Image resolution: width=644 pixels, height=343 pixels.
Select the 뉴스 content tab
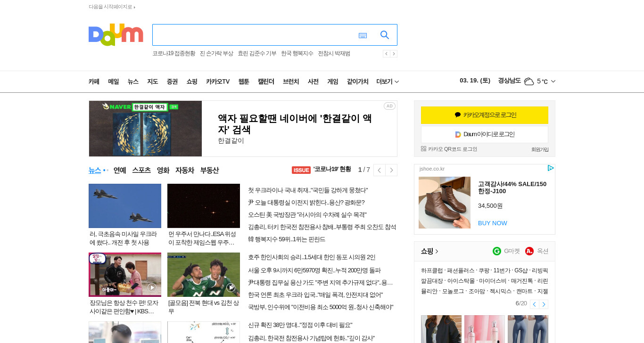point(95,170)
